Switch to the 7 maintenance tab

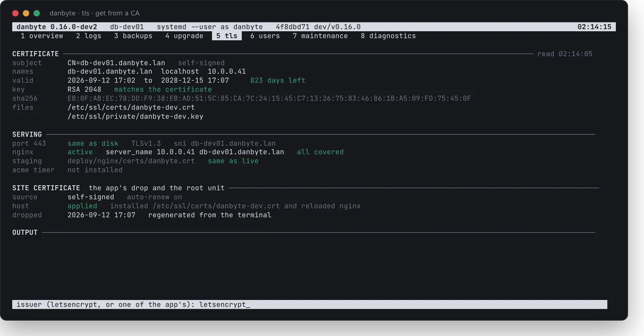(320, 36)
